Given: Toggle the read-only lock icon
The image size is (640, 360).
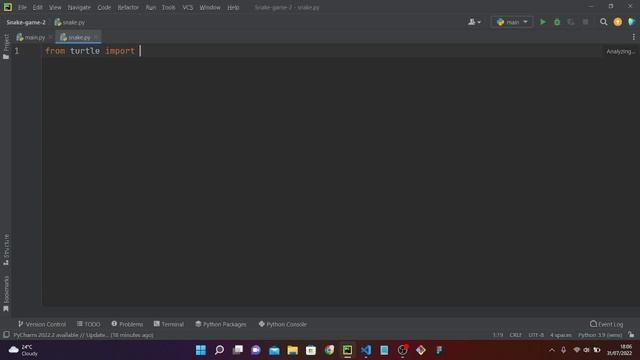Looking at the screenshot, I should pyautogui.click(x=631, y=335).
